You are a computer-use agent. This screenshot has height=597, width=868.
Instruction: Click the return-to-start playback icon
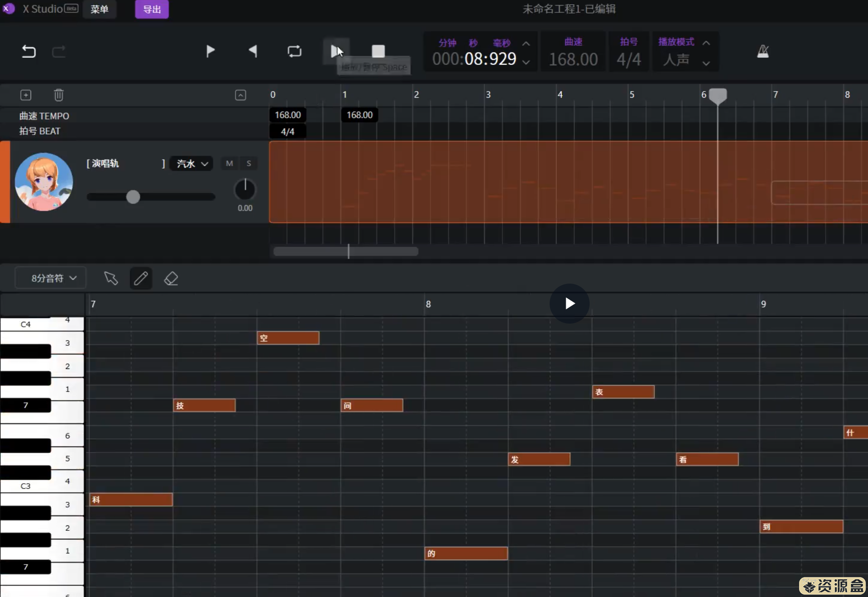[253, 51]
